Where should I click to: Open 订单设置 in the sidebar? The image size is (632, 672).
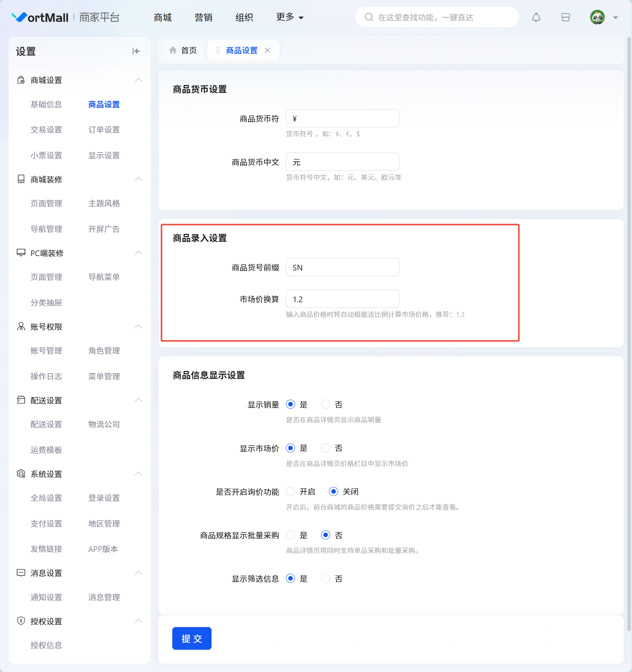[x=104, y=130]
